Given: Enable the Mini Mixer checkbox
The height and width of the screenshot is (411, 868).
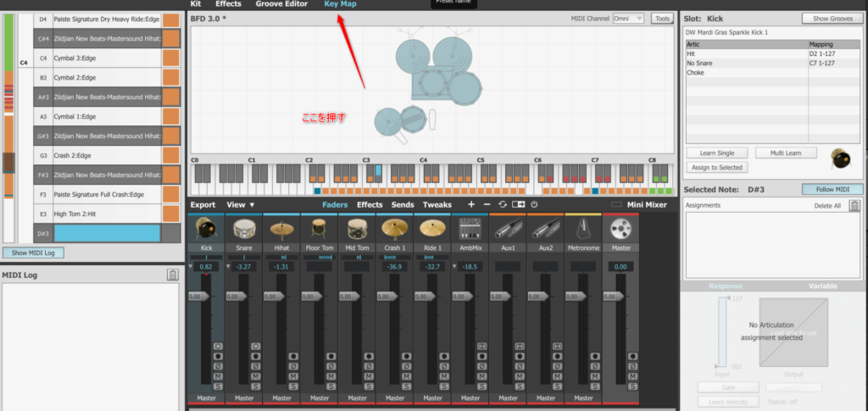Looking at the screenshot, I should pyautogui.click(x=616, y=205).
